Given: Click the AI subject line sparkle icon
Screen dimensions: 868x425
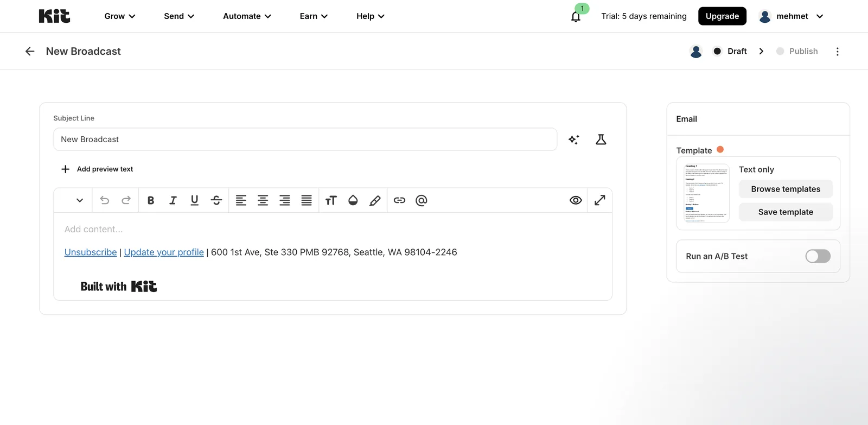Looking at the screenshot, I should pyautogui.click(x=573, y=139).
